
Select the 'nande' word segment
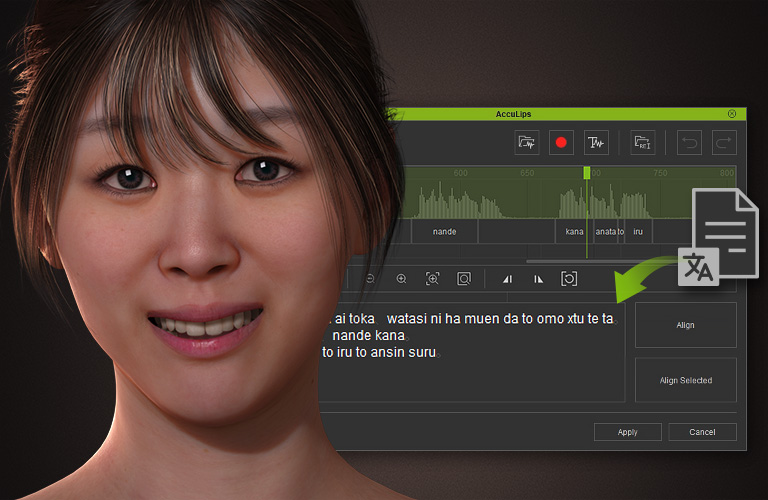tap(444, 232)
